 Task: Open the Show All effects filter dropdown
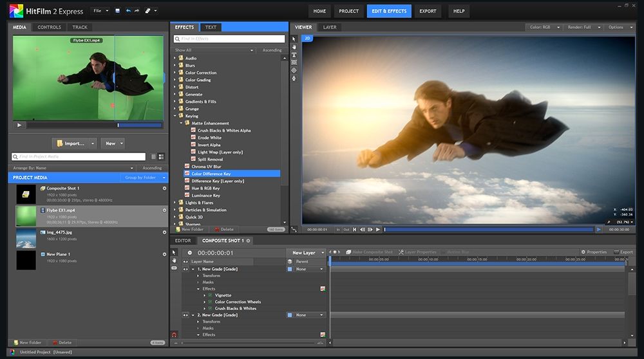[x=214, y=50]
